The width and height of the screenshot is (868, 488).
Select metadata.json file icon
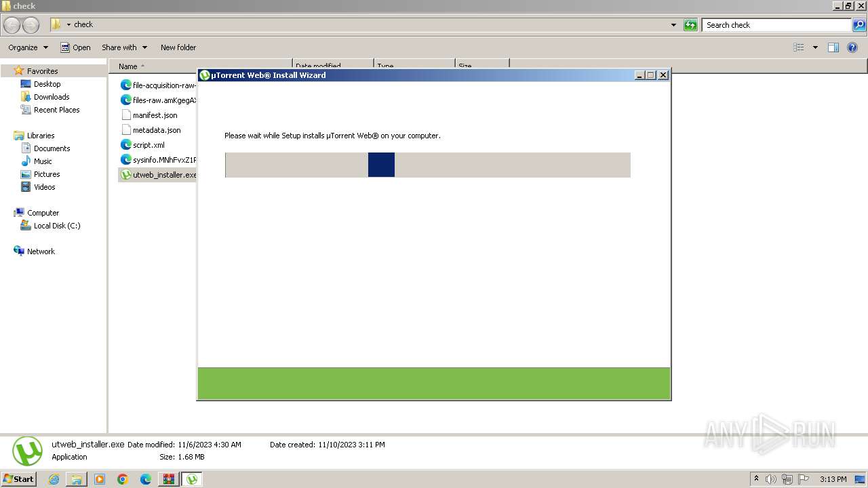point(125,130)
